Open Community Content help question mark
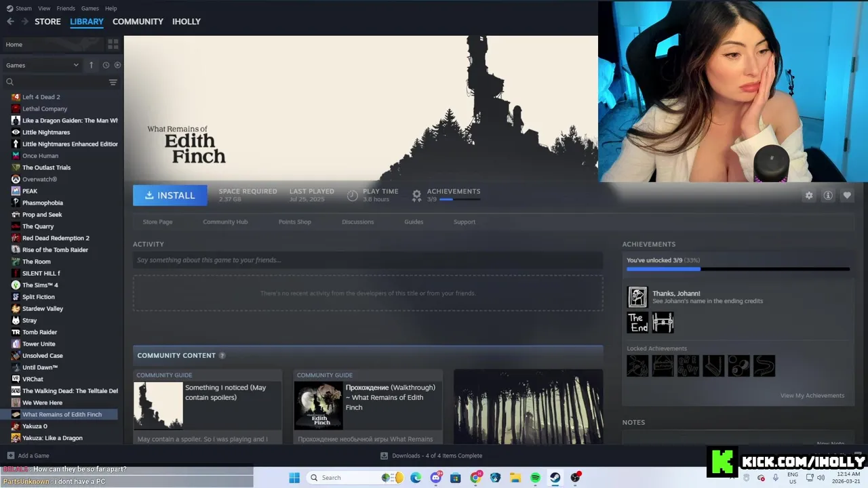 click(222, 356)
